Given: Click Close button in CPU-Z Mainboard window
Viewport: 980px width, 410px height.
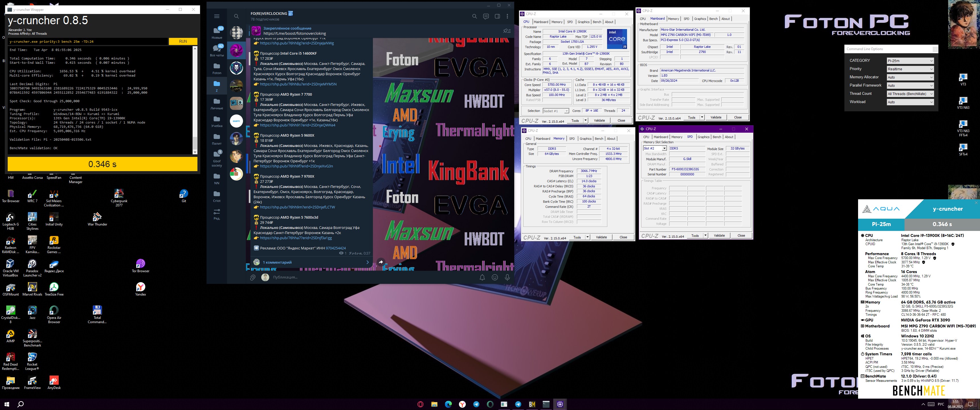Looking at the screenshot, I should point(738,118).
